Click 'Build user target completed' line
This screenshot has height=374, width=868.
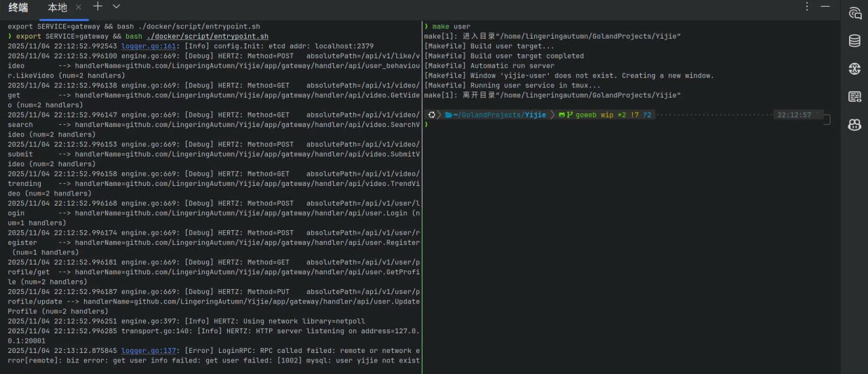coord(504,56)
